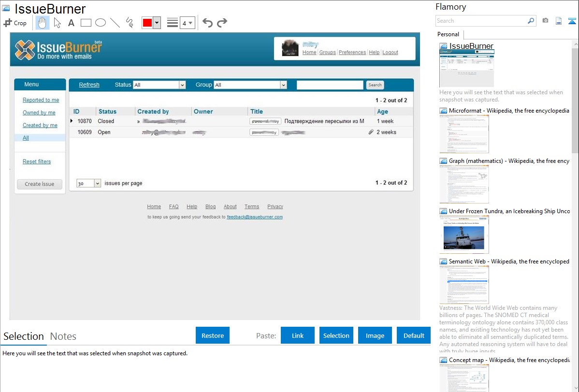Click the Paste Image button
Screen dimensions: 579x392
(375, 335)
